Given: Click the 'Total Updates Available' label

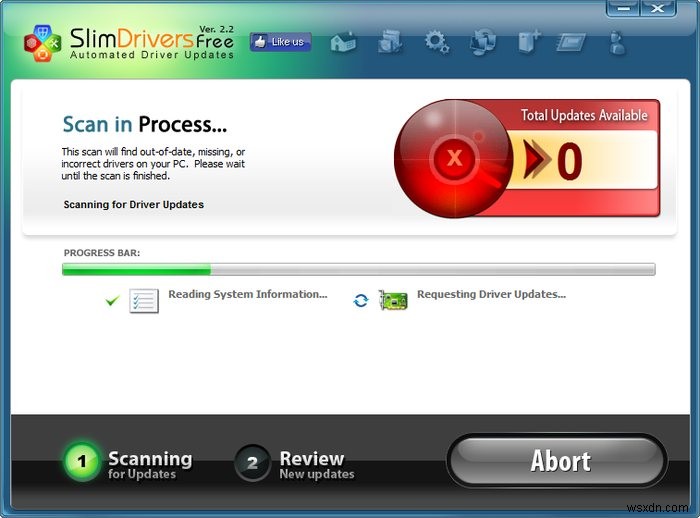Looking at the screenshot, I should tap(584, 115).
